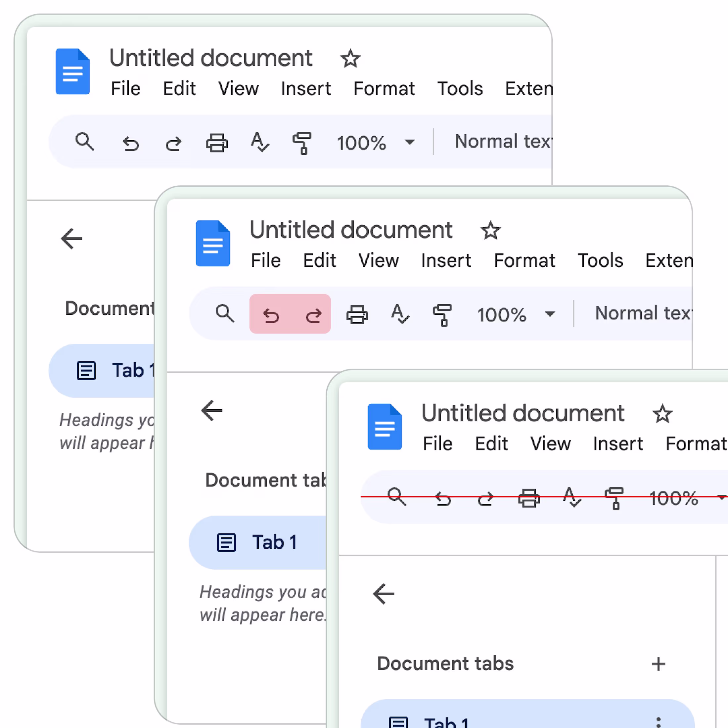The image size is (728, 728).
Task: Click Redo in the front window toolbar
Action: click(x=485, y=499)
